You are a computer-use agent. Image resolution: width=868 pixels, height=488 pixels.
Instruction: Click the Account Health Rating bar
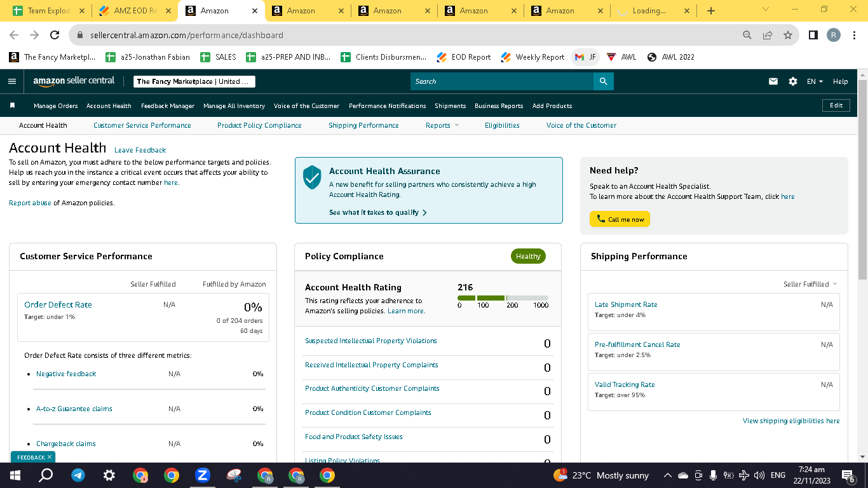click(x=503, y=298)
